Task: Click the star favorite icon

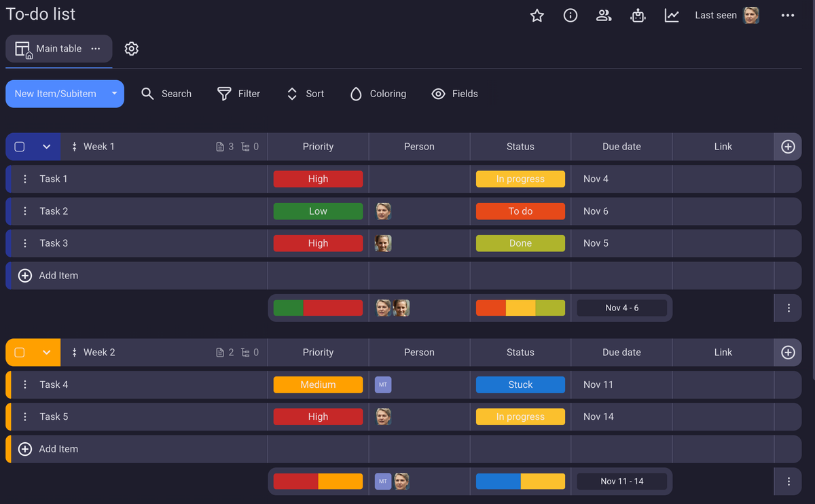Action: pyautogui.click(x=537, y=16)
